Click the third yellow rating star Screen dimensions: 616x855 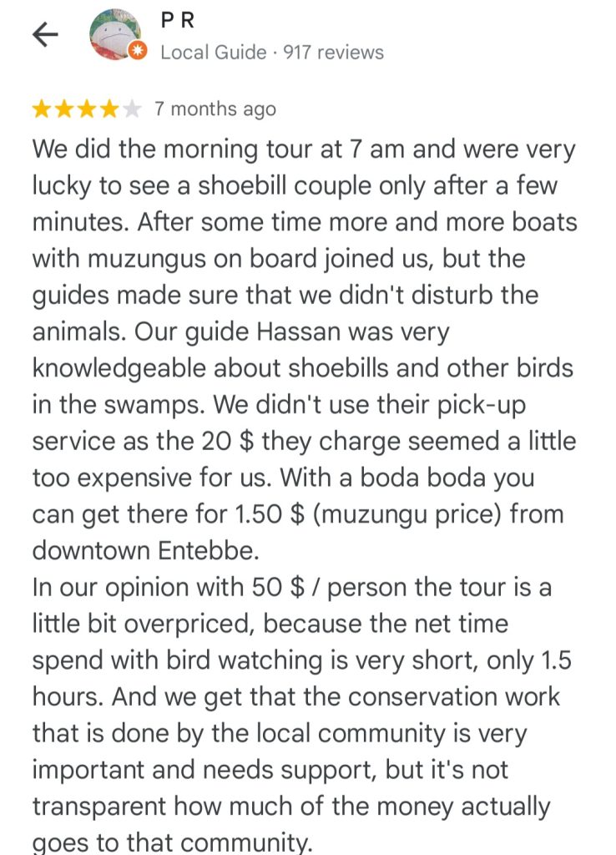[86, 109]
